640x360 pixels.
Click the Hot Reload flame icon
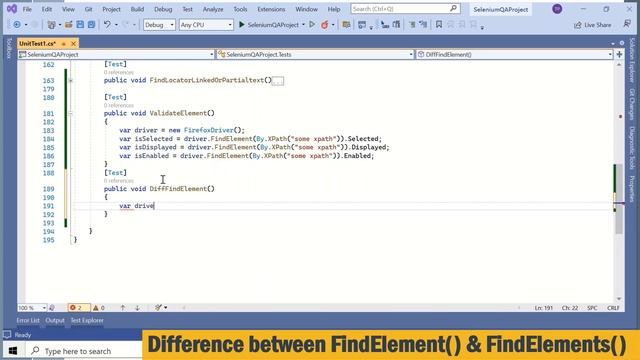coord(324,25)
